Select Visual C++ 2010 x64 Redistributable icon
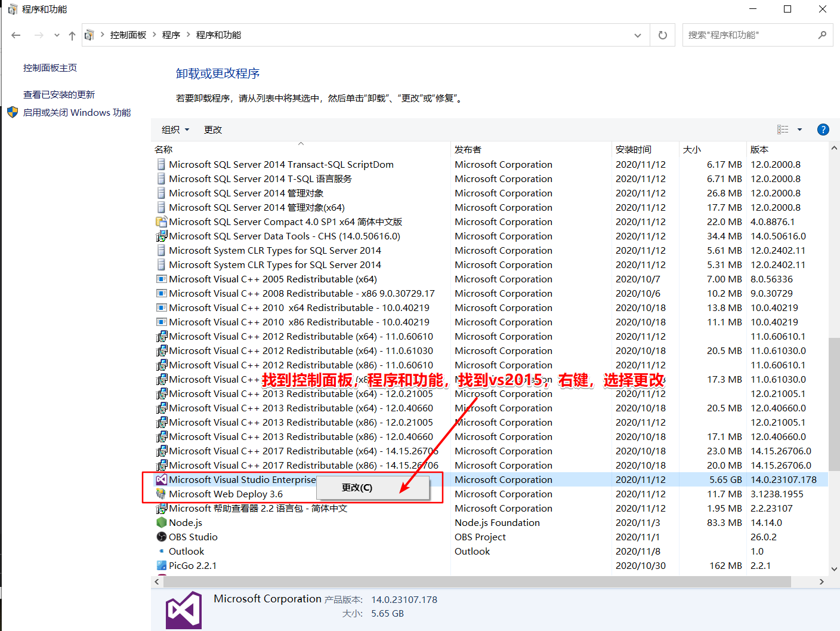 click(x=161, y=308)
